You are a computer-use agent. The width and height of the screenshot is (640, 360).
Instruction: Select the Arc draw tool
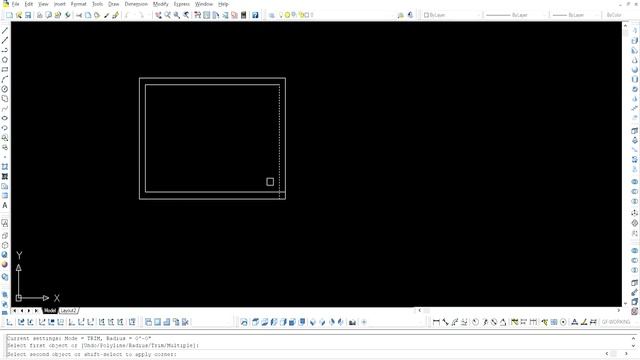coord(5,79)
